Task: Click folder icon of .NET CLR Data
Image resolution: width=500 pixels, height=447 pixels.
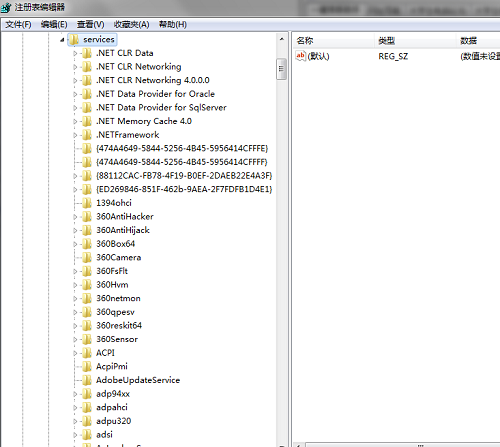Action: tap(87, 53)
